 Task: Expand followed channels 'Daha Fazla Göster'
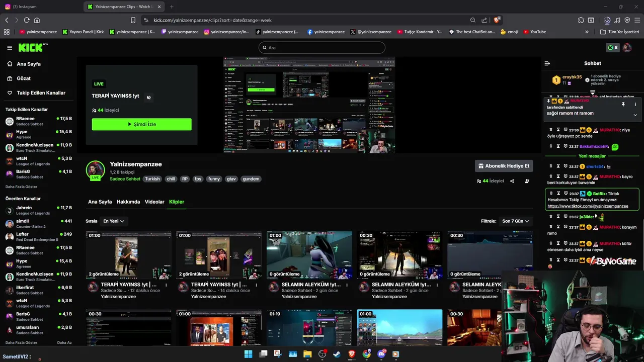coord(21,187)
